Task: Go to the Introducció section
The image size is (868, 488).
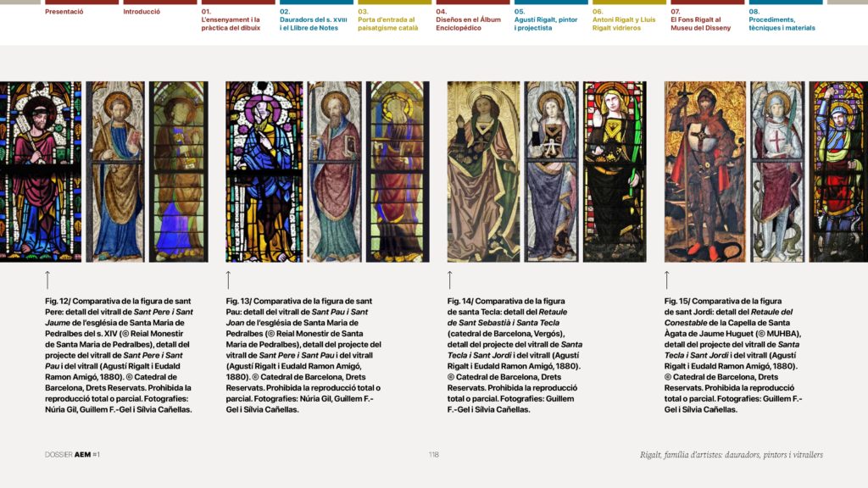Action: (x=142, y=12)
